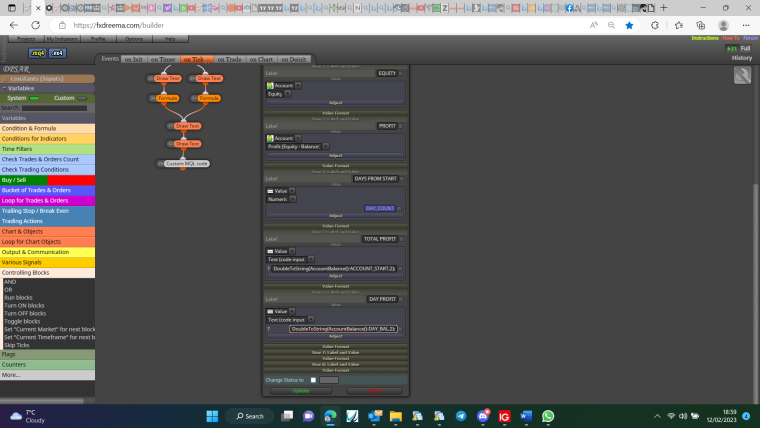Toggle small box next to DAYS FROM START
The width and height of the screenshot is (760, 428).
(x=402, y=179)
